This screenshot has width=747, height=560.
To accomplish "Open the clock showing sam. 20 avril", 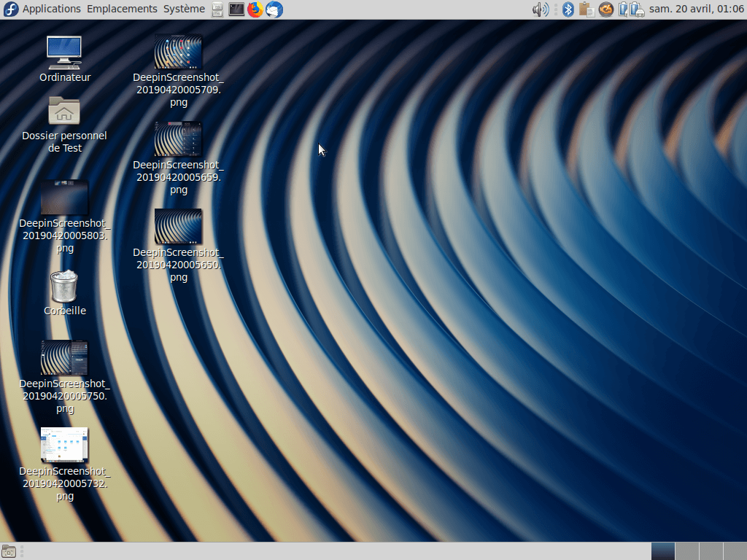I will (x=697, y=9).
